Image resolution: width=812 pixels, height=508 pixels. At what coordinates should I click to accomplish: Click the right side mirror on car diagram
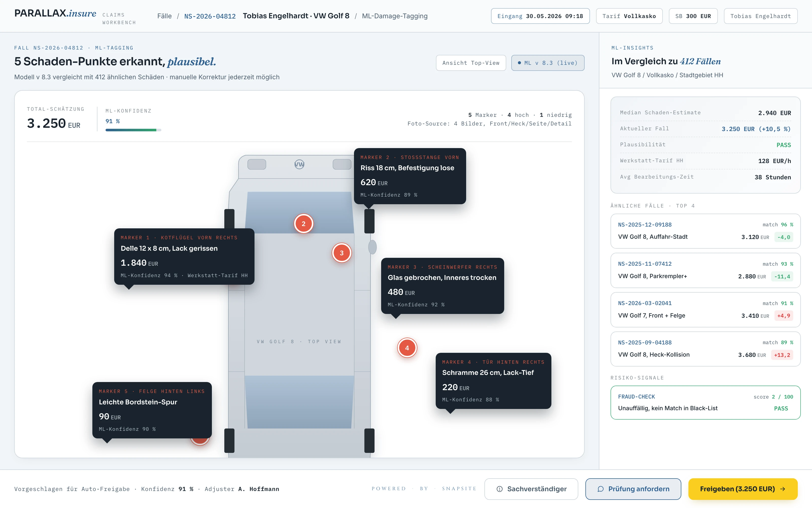tap(373, 247)
